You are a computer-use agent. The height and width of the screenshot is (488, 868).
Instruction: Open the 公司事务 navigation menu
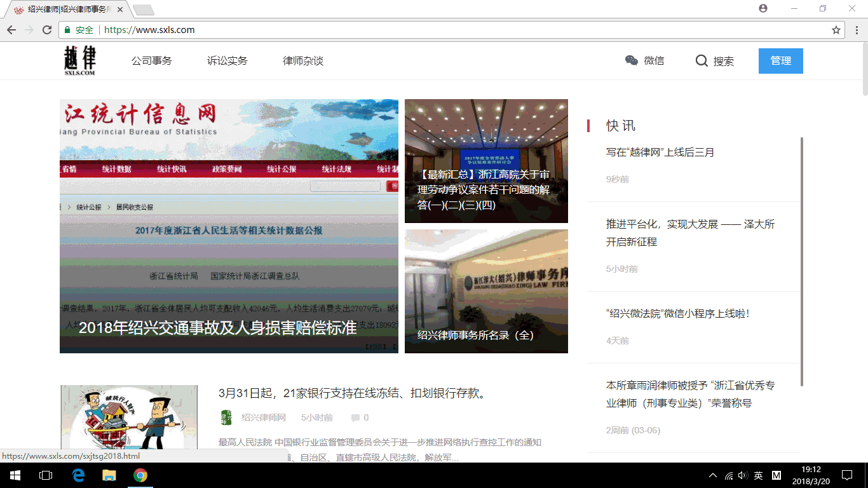coord(152,61)
